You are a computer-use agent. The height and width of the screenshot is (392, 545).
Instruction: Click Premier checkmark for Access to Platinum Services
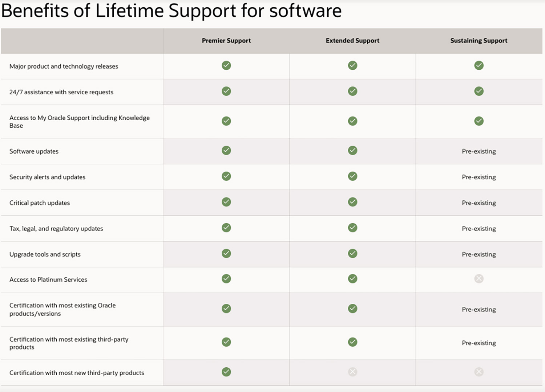[226, 279]
